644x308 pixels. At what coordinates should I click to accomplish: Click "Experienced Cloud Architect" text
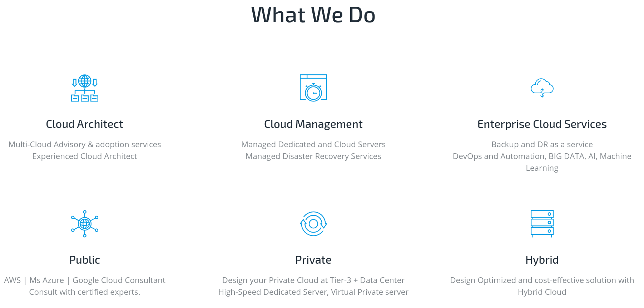85,156
